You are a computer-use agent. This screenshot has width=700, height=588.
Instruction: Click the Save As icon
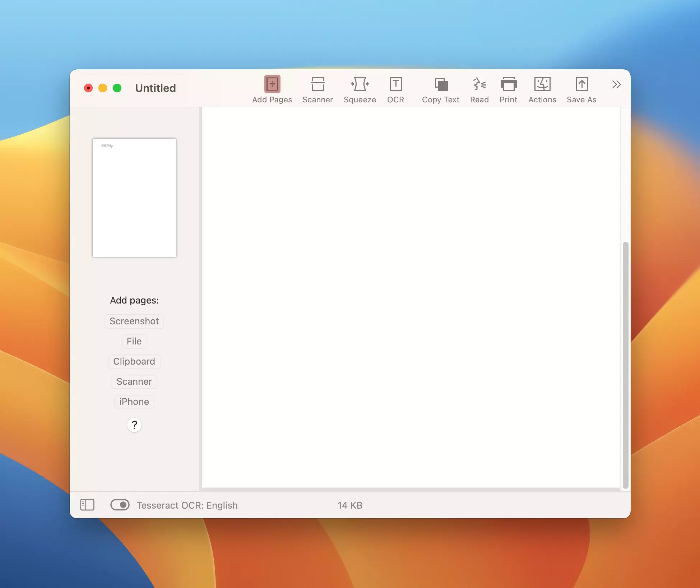tap(581, 84)
